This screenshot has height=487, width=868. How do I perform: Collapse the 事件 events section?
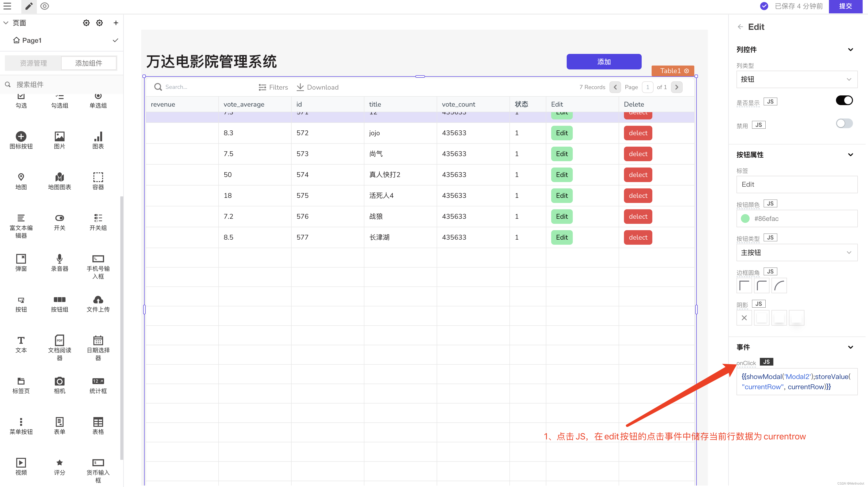851,347
